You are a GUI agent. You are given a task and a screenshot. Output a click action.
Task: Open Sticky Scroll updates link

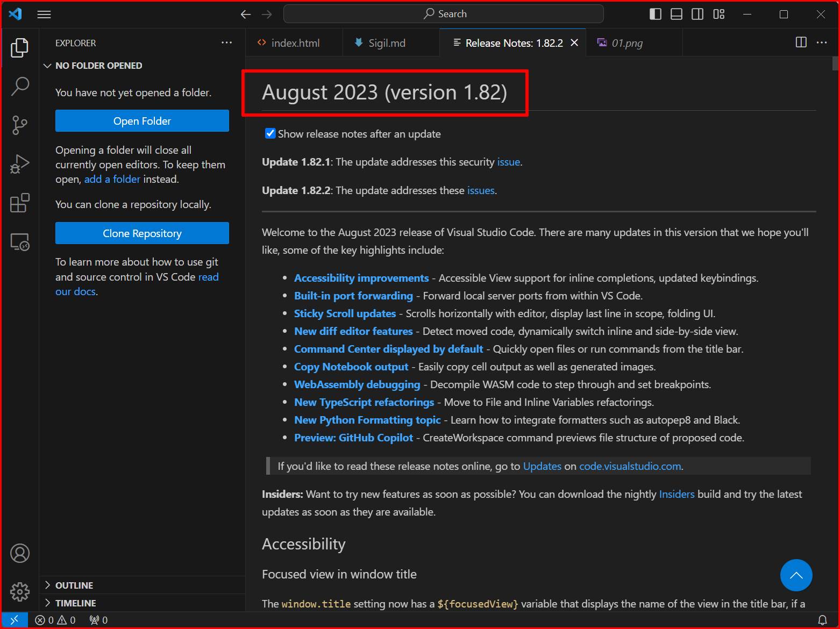(x=345, y=313)
